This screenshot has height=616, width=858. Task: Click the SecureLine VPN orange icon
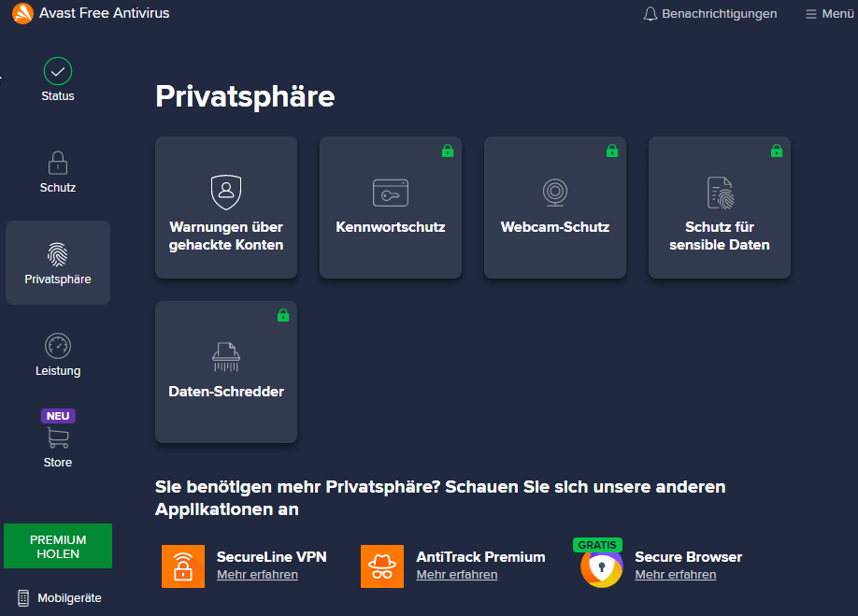183,566
